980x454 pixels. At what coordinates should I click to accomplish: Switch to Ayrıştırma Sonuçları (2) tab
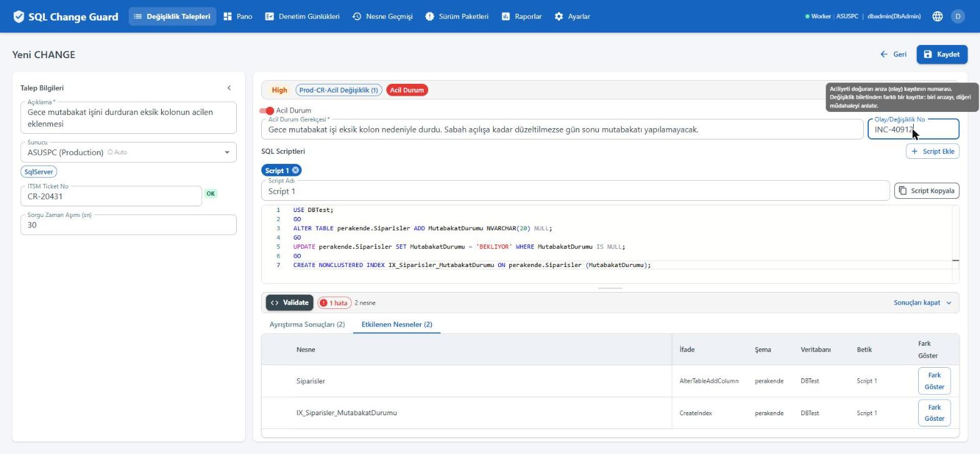[307, 325]
